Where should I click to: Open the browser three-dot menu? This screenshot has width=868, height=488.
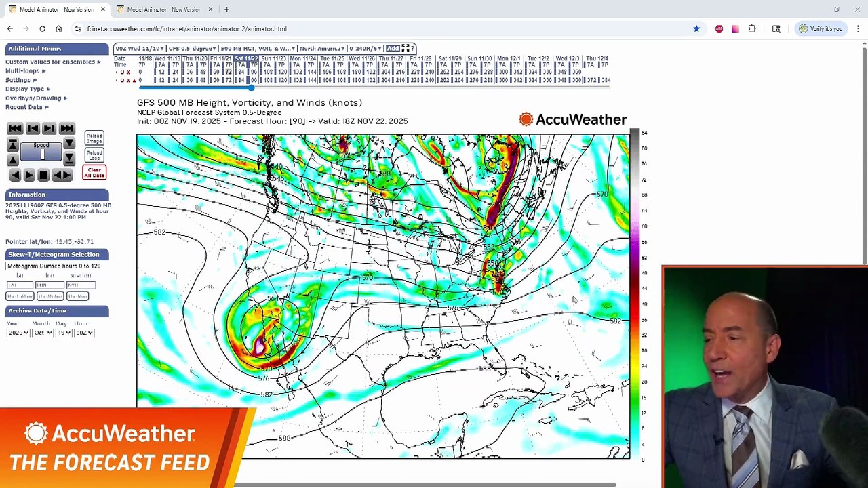(858, 28)
